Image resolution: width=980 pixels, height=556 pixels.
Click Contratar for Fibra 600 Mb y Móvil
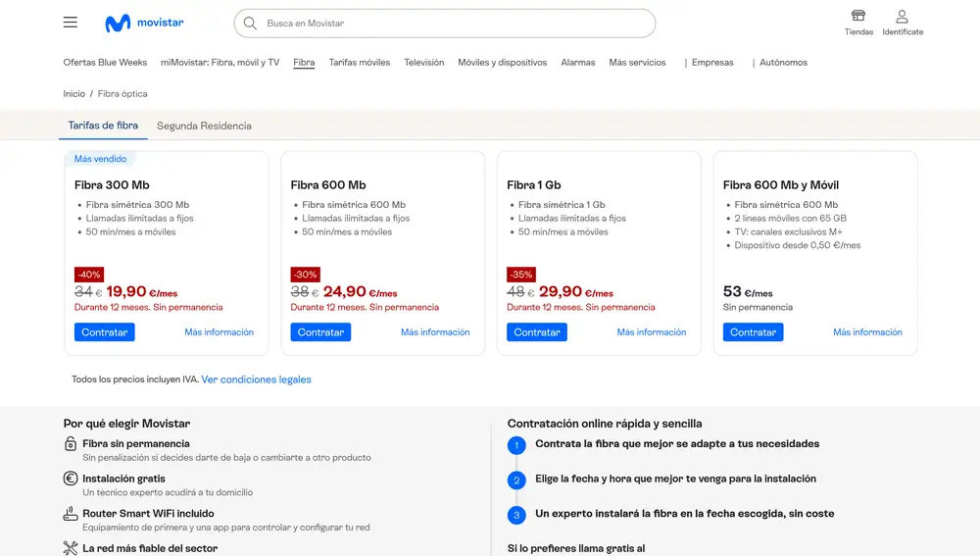(x=753, y=332)
